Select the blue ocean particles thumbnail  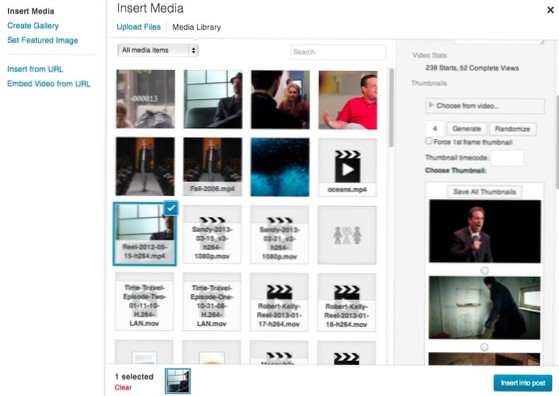pyautogui.click(x=280, y=167)
